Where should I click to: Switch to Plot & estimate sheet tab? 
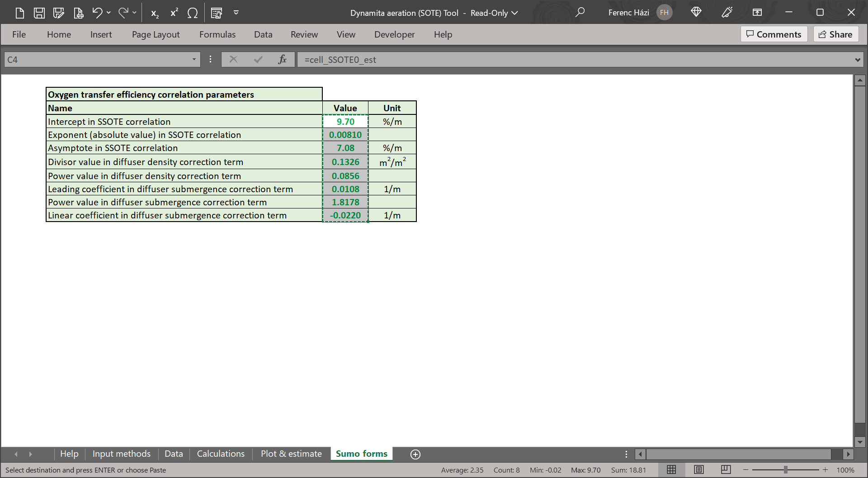point(291,454)
